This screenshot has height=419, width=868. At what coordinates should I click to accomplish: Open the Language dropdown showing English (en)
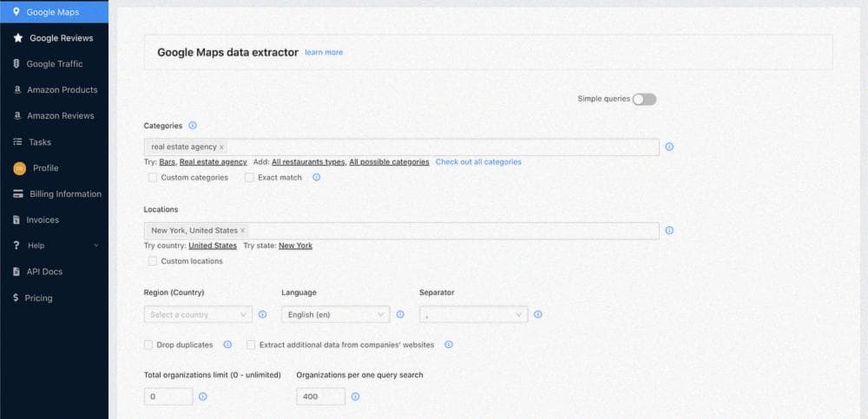335,314
